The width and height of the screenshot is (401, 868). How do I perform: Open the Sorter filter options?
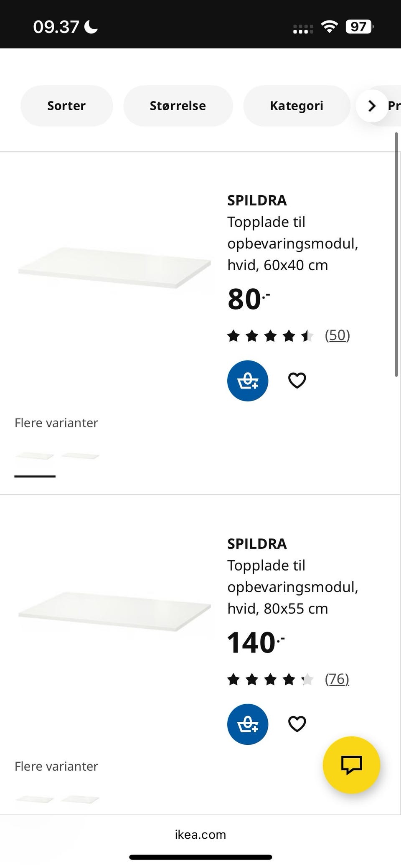pos(66,106)
